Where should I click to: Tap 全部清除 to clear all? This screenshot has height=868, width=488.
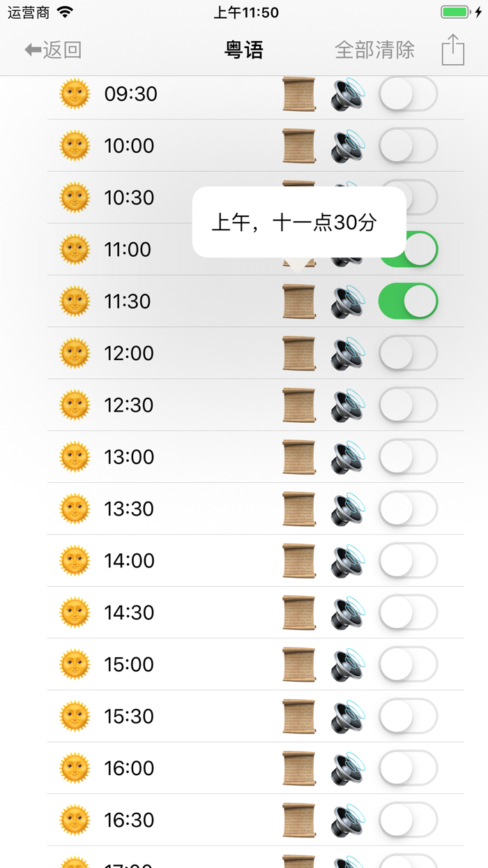(x=375, y=49)
